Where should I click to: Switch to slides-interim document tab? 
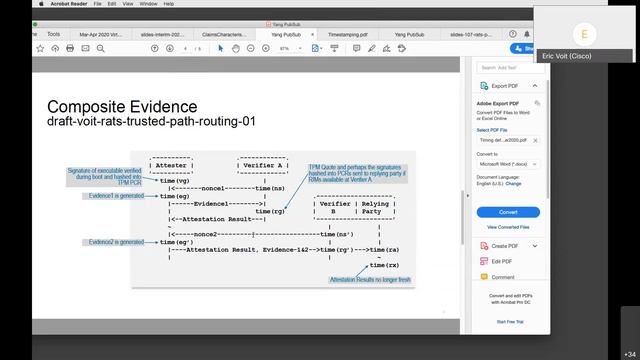(x=162, y=35)
